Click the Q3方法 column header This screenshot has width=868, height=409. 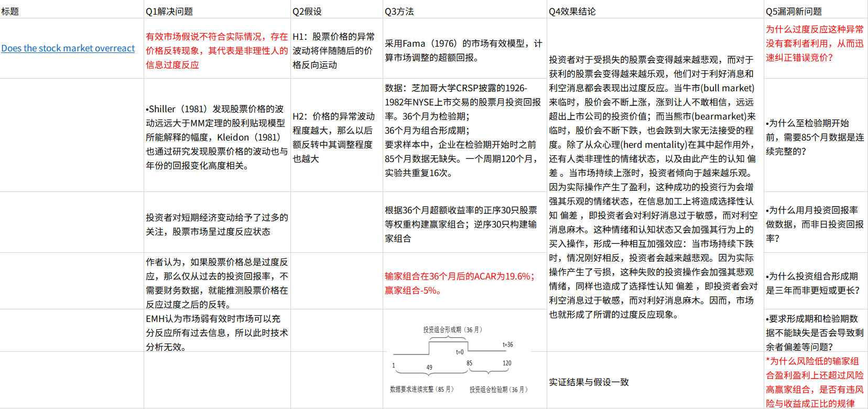pyautogui.click(x=399, y=12)
